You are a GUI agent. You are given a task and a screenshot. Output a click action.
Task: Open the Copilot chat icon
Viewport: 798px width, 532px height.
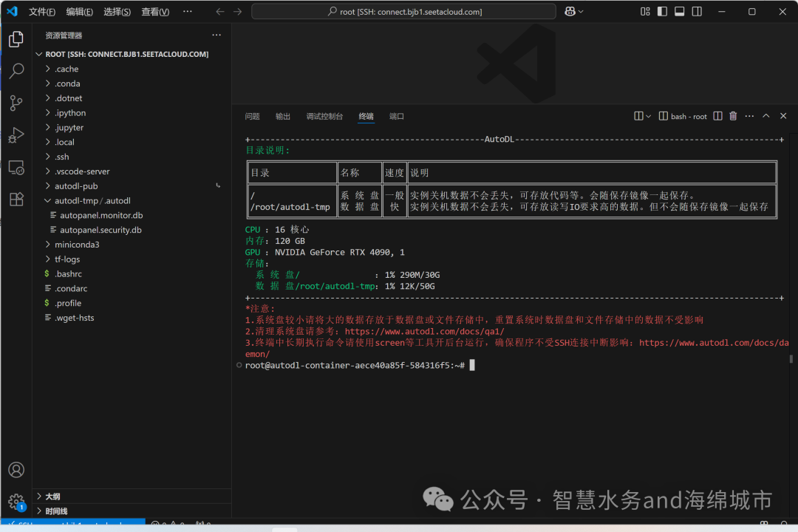(x=570, y=11)
